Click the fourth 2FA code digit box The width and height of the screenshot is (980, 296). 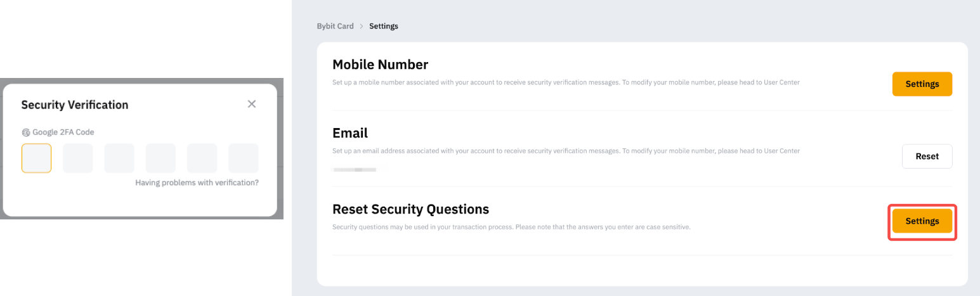pos(160,158)
